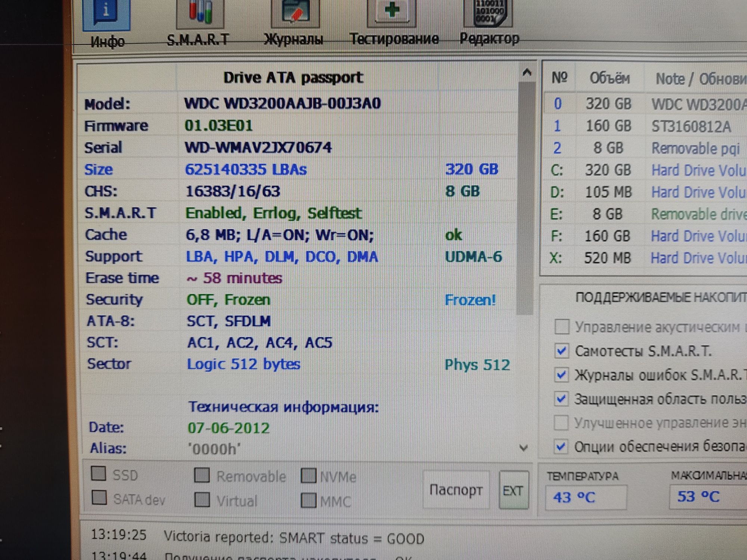Open the Редактор hex editor icon
Viewport: 747px width, 560px height.
pyautogui.click(x=488, y=13)
